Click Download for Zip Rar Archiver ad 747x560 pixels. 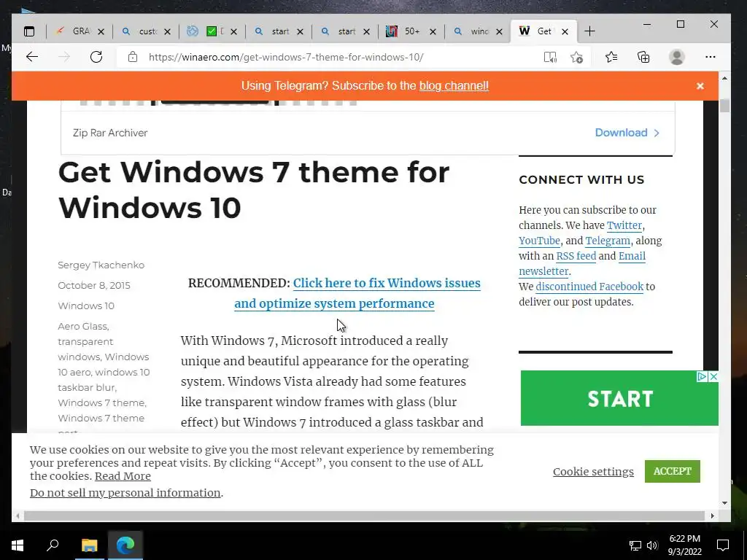(627, 133)
